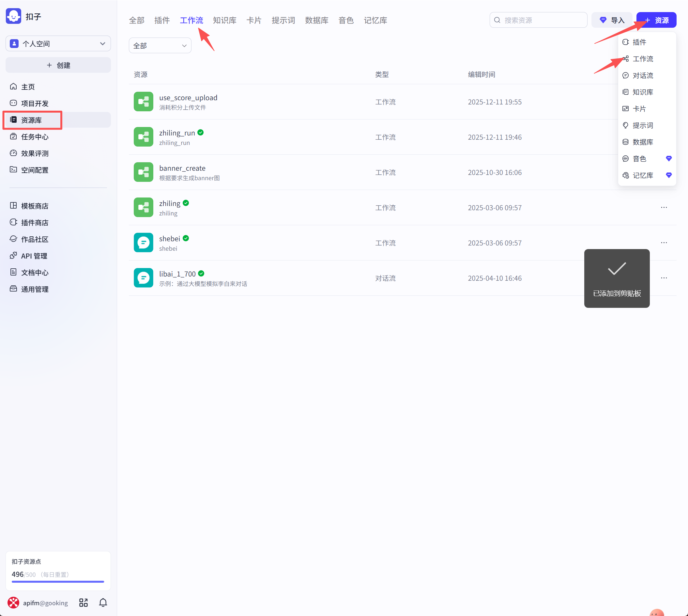Open the grid apps icon beside username
The width and height of the screenshot is (688, 616).
(83, 603)
